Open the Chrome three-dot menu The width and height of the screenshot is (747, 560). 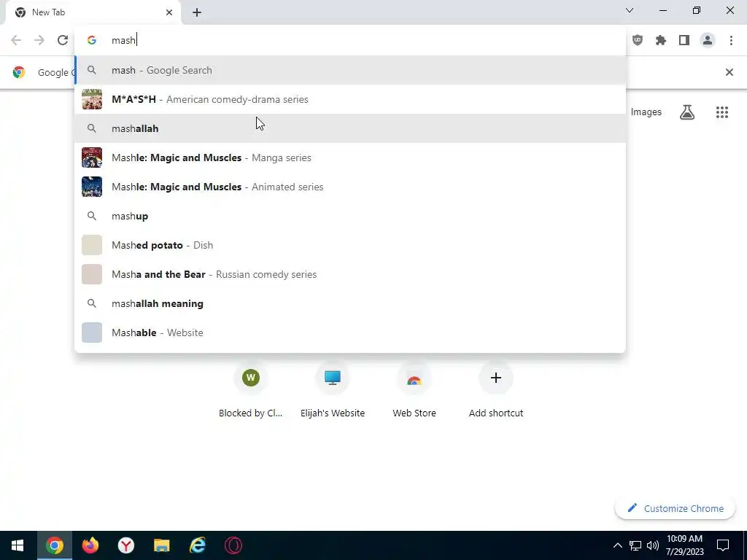pyautogui.click(x=731, y=41)
